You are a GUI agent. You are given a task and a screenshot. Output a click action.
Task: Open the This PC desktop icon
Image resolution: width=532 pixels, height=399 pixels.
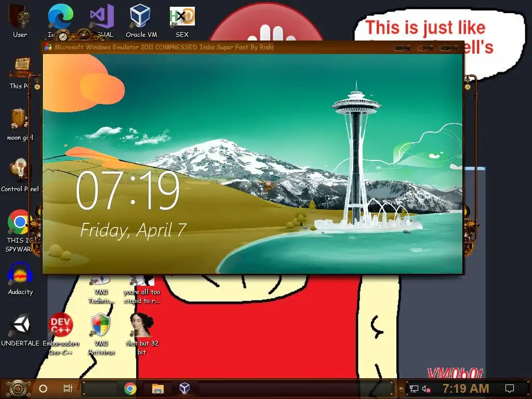pyautogui.click(x=20, y=73)
